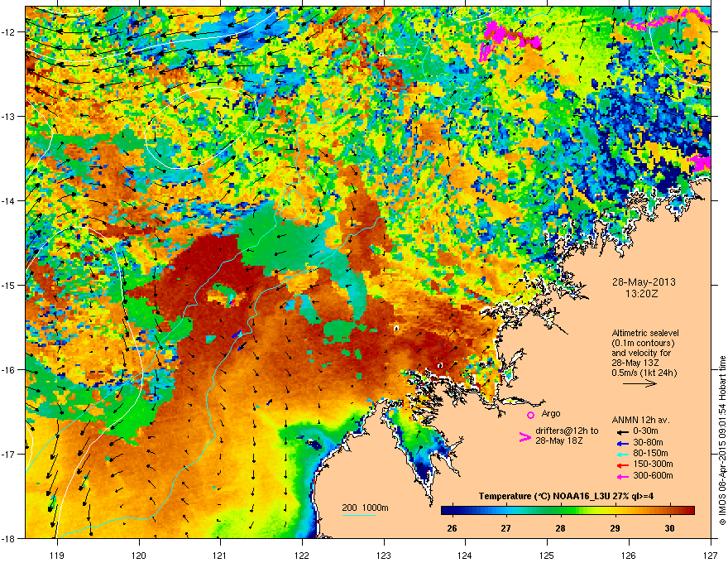728x563 pixels.
Task: Click the '150-300m' depth label
Action: (653, 464)
